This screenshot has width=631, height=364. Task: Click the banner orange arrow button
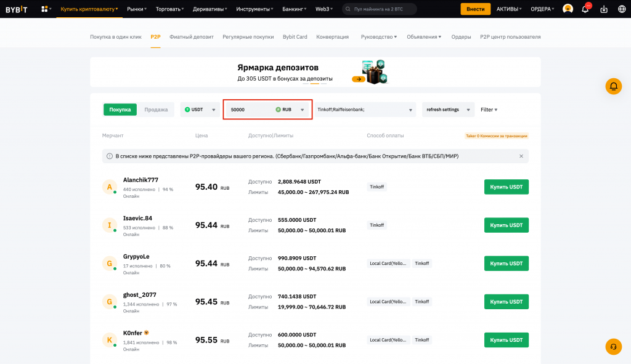pyautogui.click(x=358, y=79)
